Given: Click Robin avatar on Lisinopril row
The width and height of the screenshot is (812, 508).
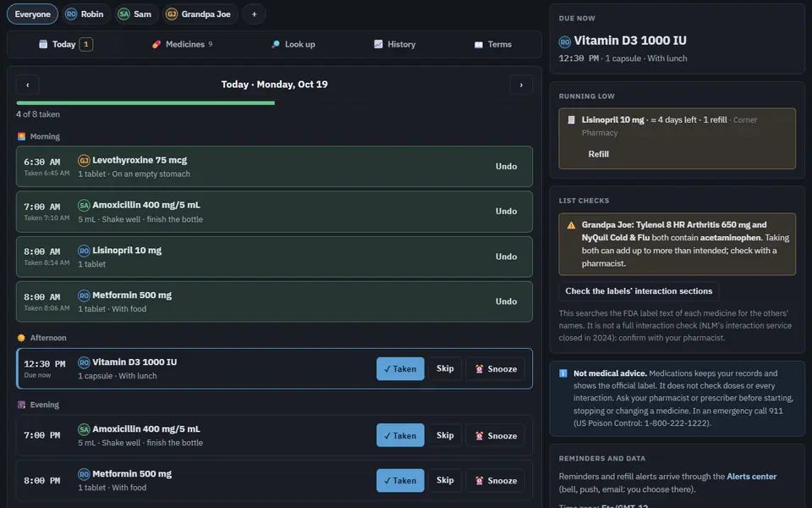Looking at the screenshot, I should pos(84,251).
